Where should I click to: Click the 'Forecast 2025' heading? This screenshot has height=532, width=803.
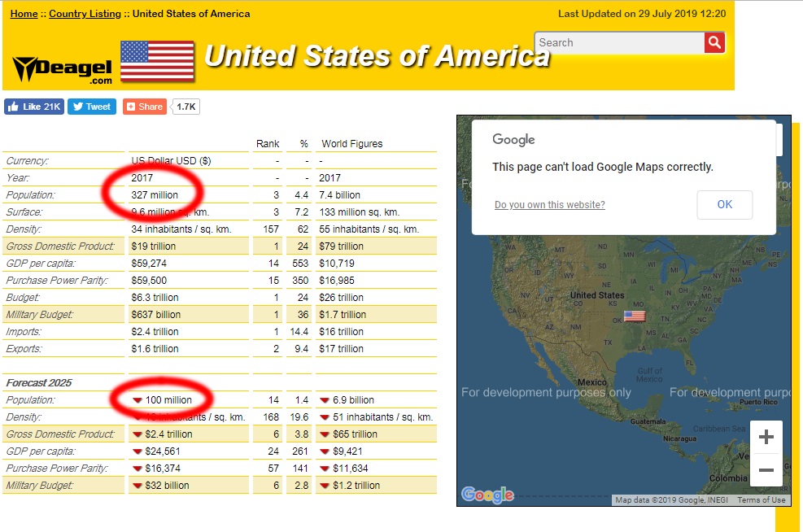[39, 383]
